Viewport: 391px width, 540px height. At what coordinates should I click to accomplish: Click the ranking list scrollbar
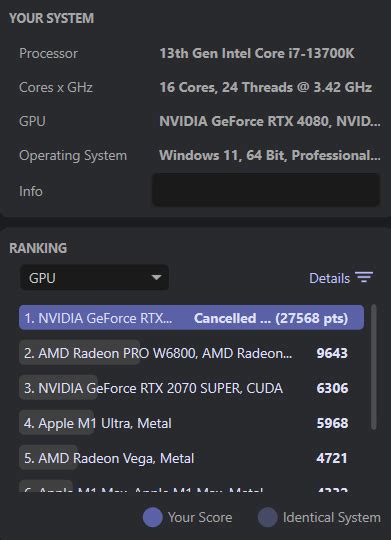tap(374, 367)
